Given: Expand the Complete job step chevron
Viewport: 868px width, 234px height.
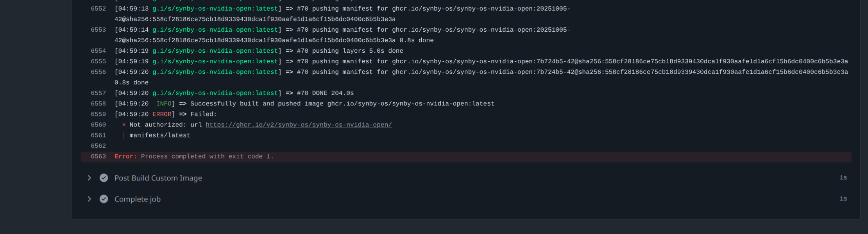Looking at the screenshot, I should pos(89,199).
